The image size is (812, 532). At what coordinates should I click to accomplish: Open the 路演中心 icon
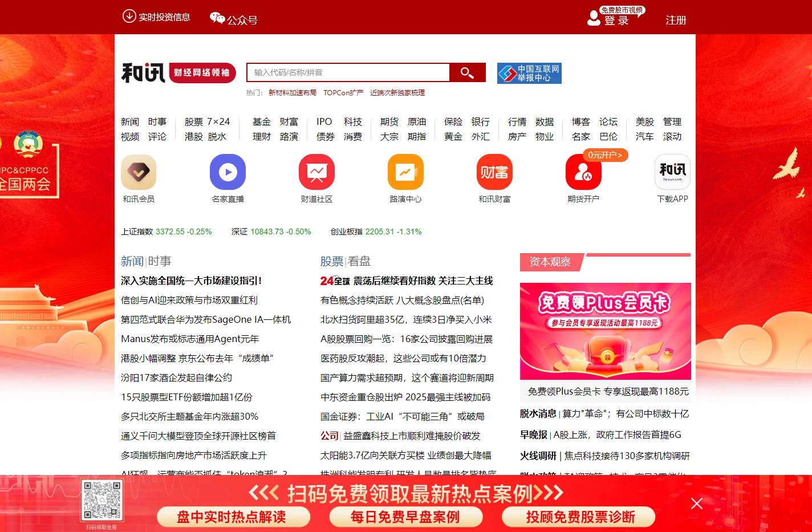(x=405, y=172)
